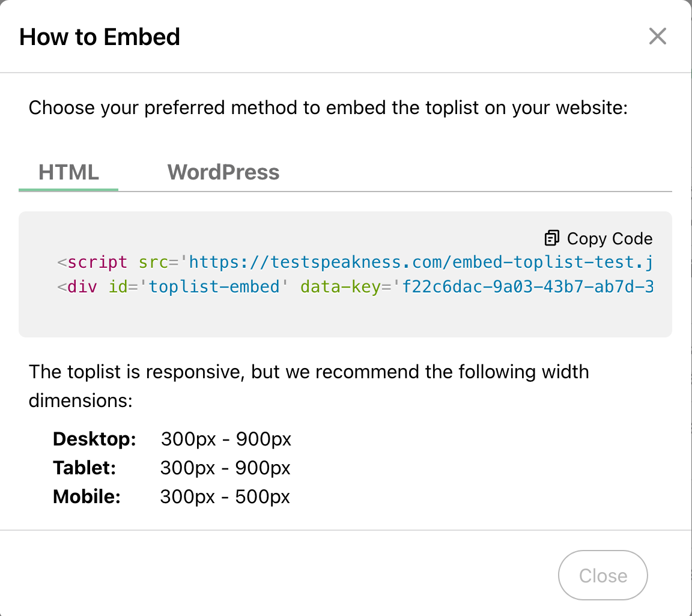This screenshot has width=692, height=616.
Task: Click the 'Choose your preferred method' instruction text
Action: pos(328,108)
